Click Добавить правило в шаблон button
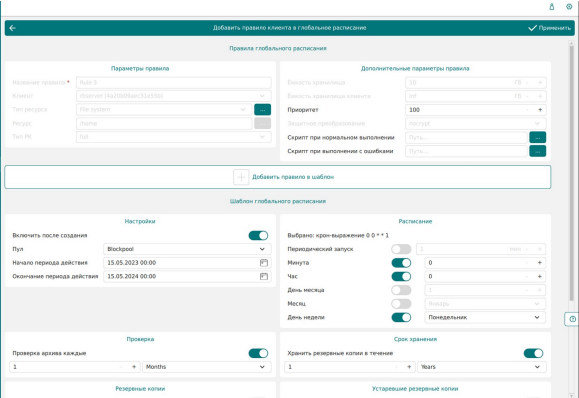The height and width of the screenshot is (398, 579). click(x=278, y=177)
